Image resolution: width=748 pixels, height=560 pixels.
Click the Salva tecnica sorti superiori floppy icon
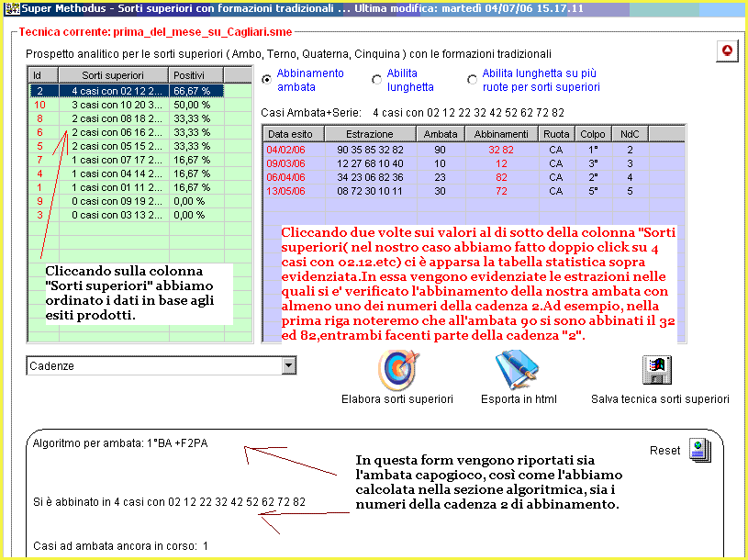[x=657, y=370]
